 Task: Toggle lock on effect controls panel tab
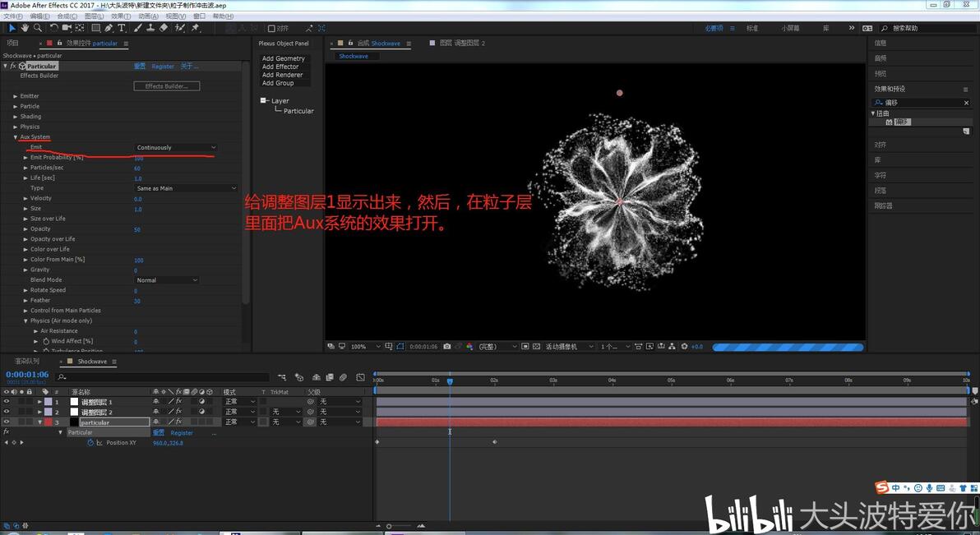click(x=59, y=43)
